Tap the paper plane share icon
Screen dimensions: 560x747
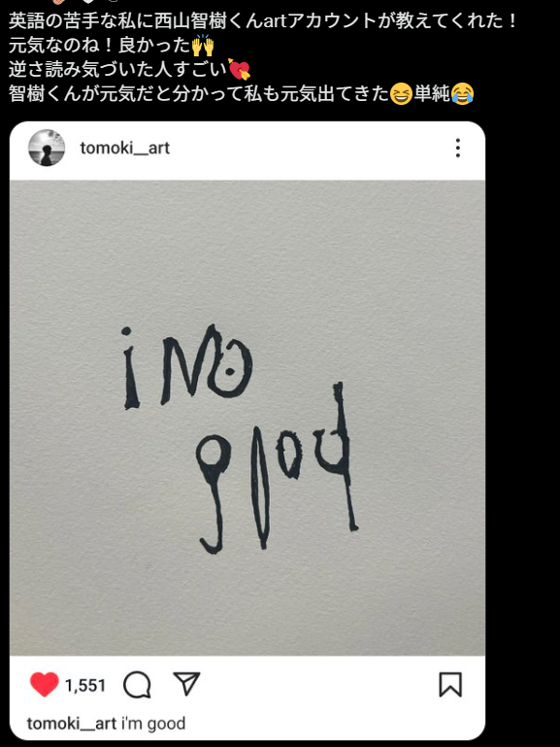pyautogui.click(x=186, y=684)
